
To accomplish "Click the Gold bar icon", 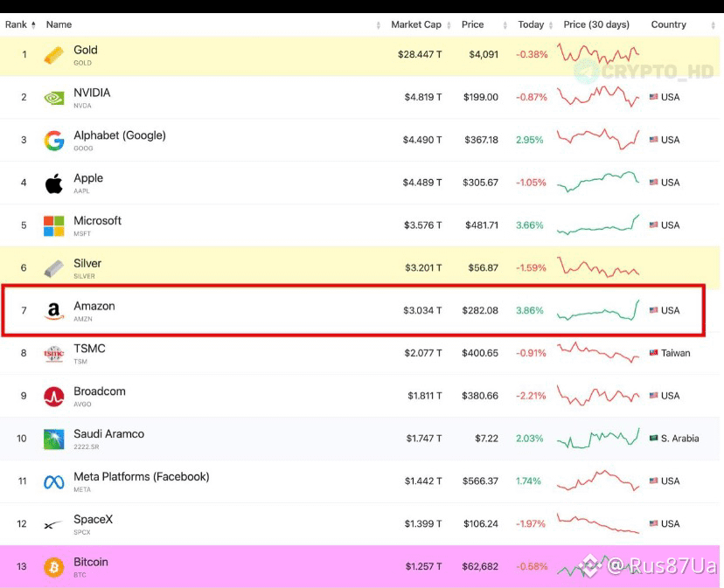I will 53,55.
